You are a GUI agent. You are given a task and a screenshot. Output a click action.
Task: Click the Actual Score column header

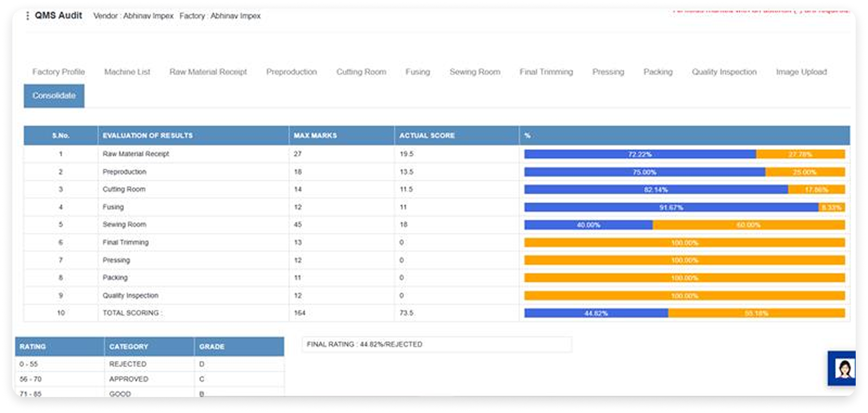427,136
